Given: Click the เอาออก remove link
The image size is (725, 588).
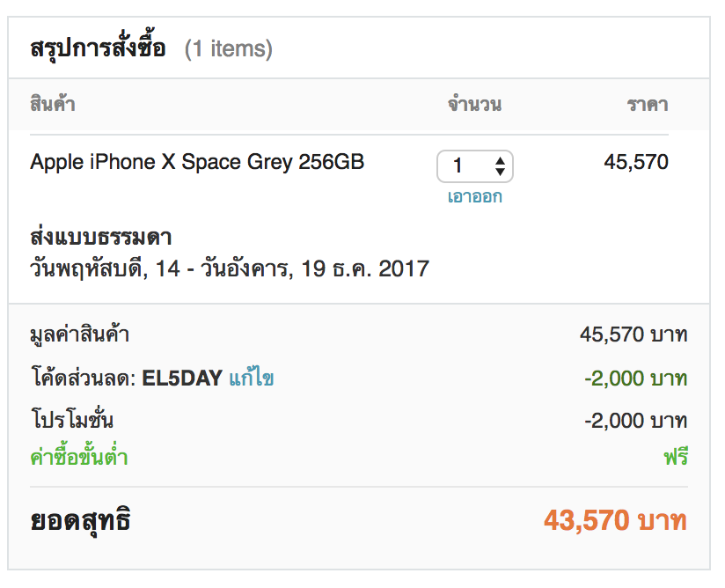Looking at the screenshot, I should (x=474, y=196).
